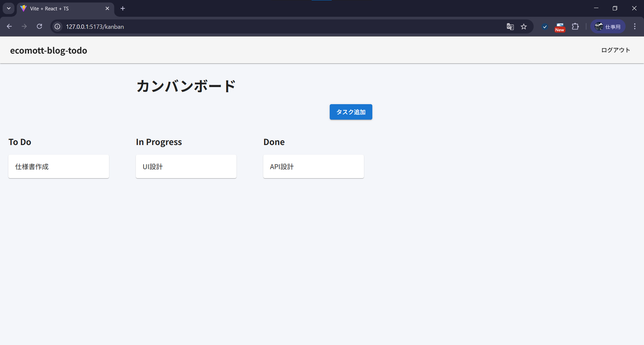Viewport: 644px width, 345px height.
Task: Open the extension marked with New badge
Action: (x=560, y=26)
